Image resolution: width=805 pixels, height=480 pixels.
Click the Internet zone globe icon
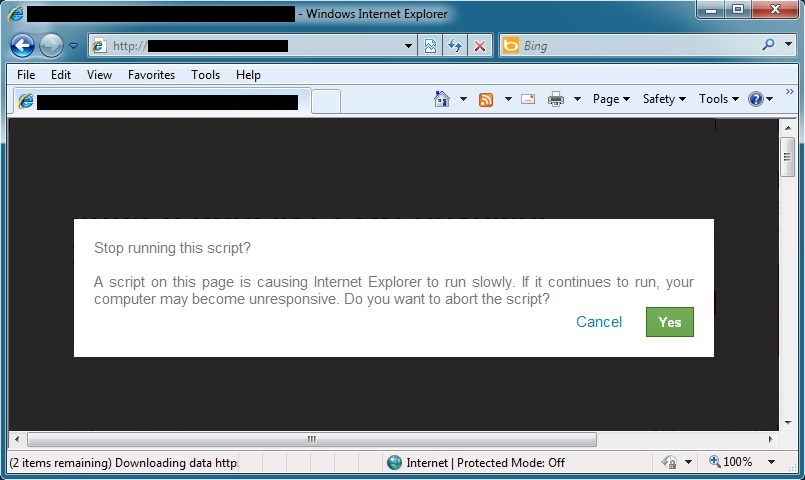394,463
